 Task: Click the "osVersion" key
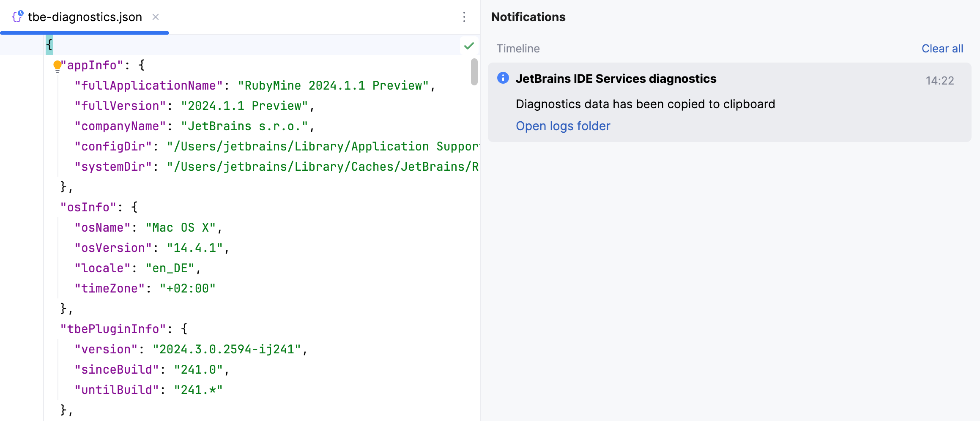click(x=113, y=248)
